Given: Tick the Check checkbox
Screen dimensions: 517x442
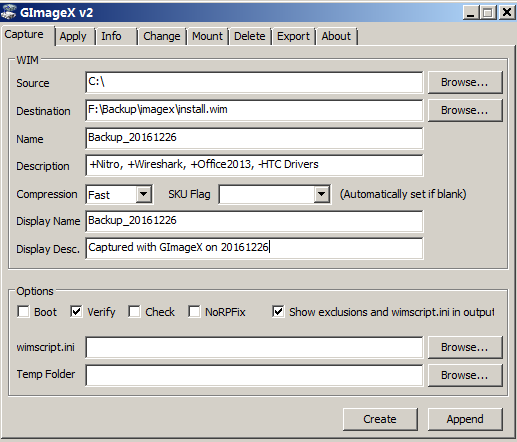Looking at the screenshot, I should point(134,312).
